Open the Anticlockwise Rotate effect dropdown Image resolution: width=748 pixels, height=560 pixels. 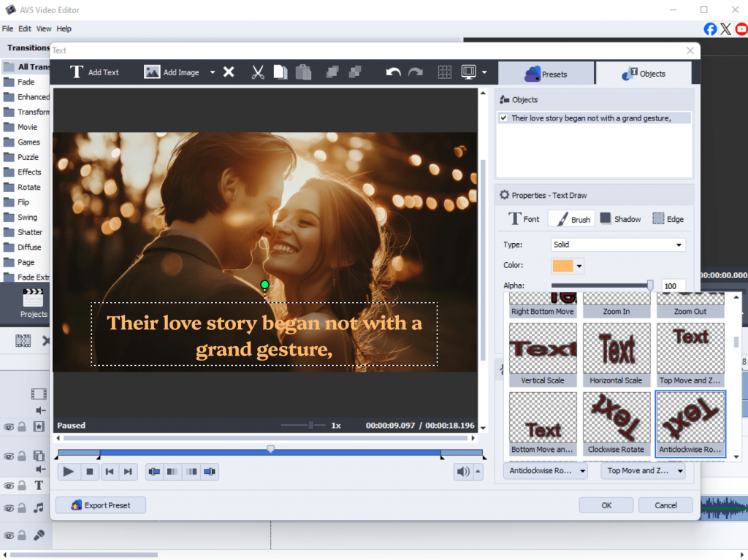pos(545,471)
